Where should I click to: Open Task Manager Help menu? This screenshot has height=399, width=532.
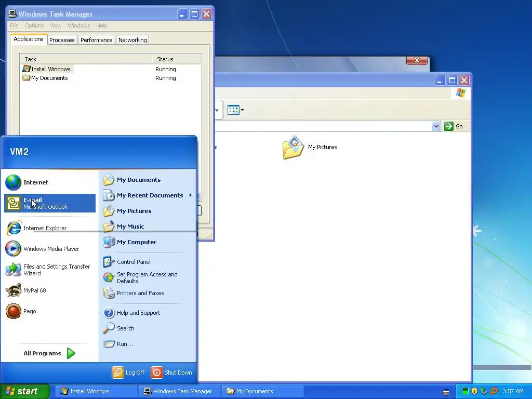coord(101,25)
